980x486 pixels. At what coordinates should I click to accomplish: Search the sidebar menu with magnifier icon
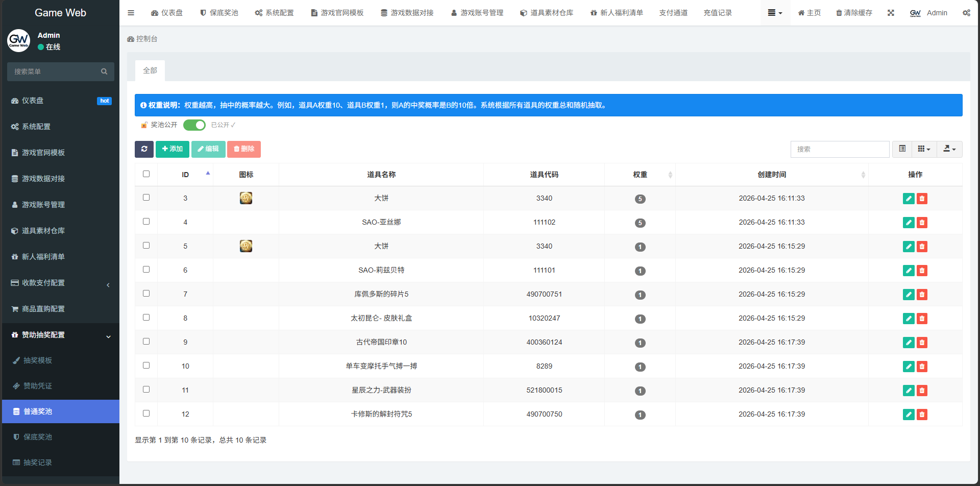click(104, 71)
